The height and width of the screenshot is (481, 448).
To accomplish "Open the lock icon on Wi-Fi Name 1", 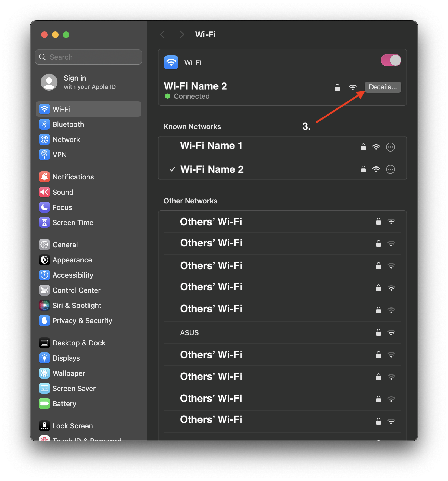I will 363,147.
